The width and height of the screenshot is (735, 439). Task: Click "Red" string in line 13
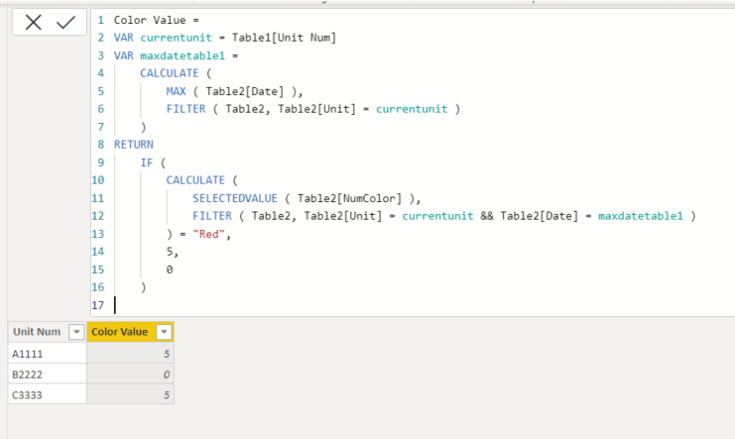pos(209,234)
